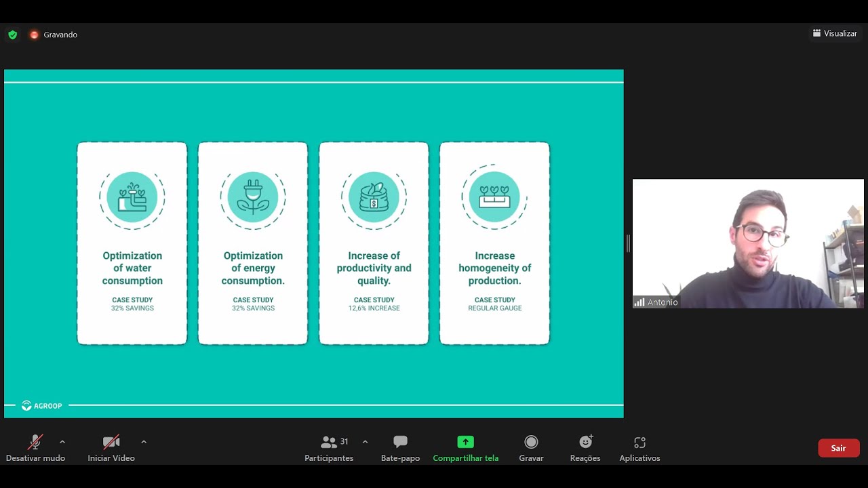Open the Bate-papo chat panel
868x488 pixels.
tap(400, 448)
